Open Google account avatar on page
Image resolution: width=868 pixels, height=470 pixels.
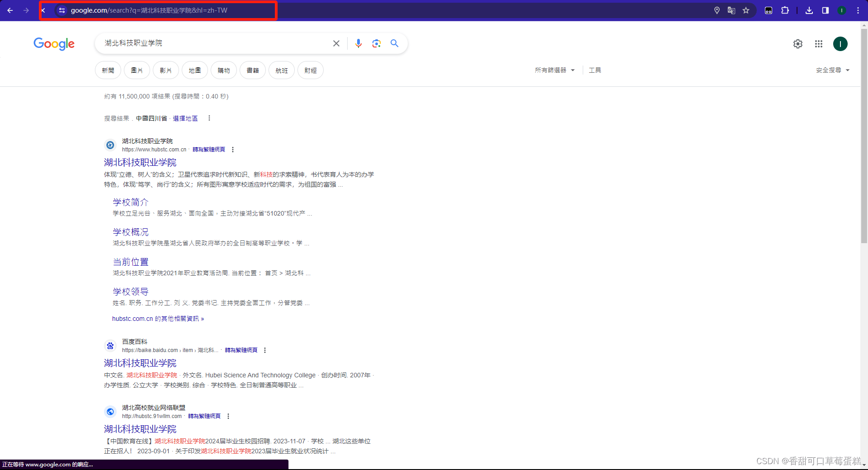tap(840, 44)
